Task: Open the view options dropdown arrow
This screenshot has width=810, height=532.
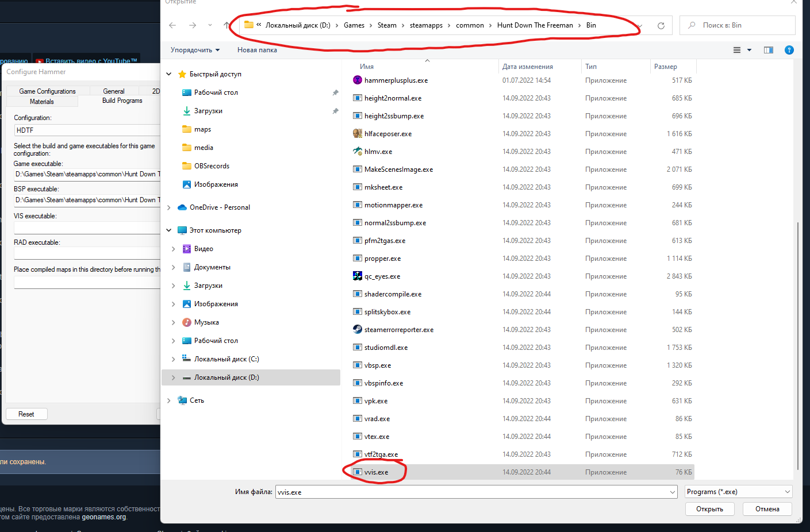Action: click(x=749, y=50)
